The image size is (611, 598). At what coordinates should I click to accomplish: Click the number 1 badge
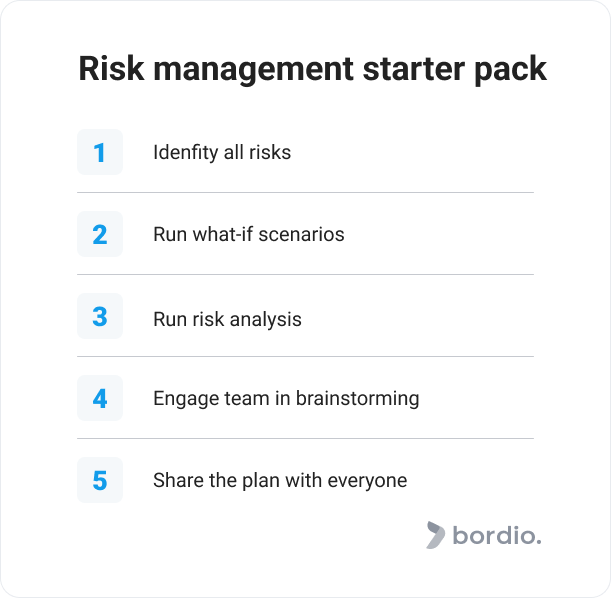click(x=100, y=152)
